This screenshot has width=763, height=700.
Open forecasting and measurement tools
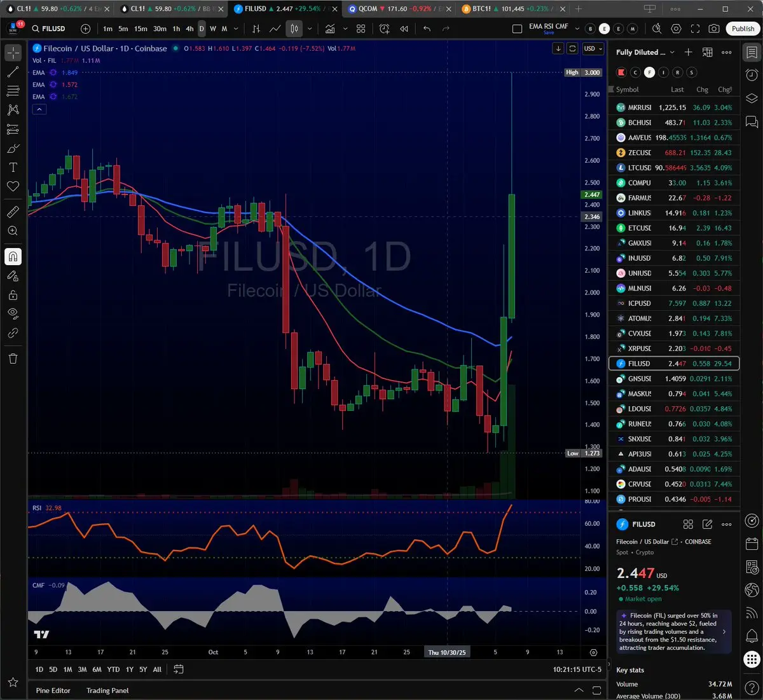pyautogui.click(x=13, y=129)
